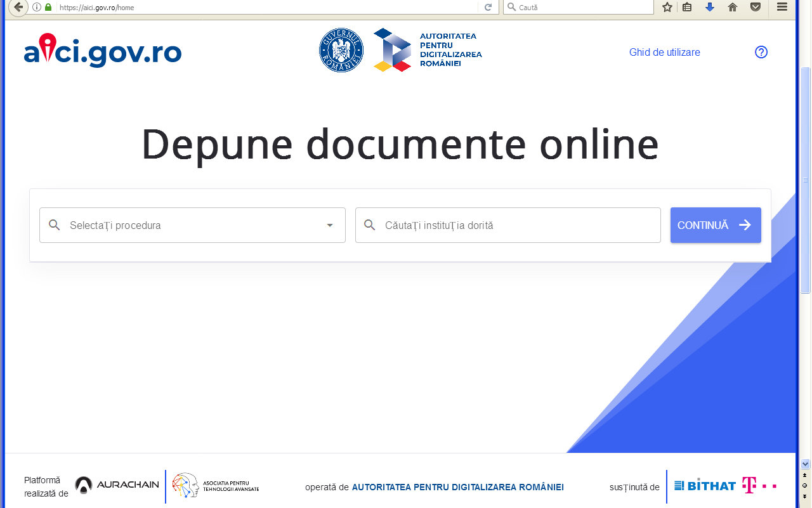Click the Căutați instituția dorită search field
The height and width of the screenshot is (508, 812).
(x=507, y=225)
